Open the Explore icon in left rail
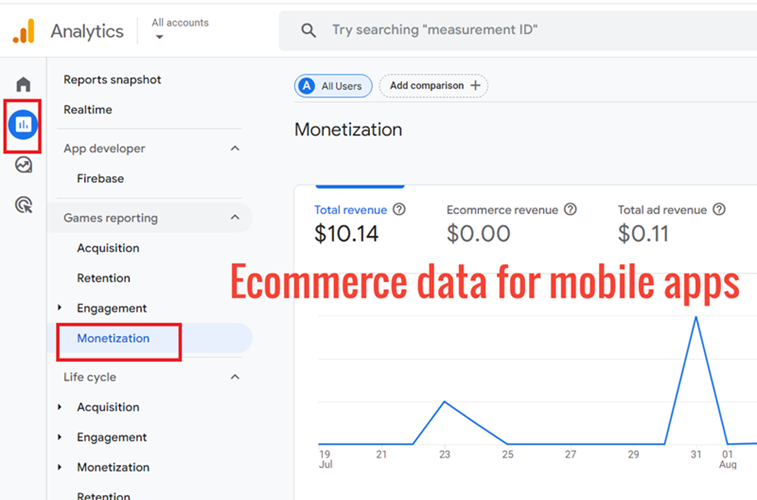Screen dimensions: 757x500 23,165
